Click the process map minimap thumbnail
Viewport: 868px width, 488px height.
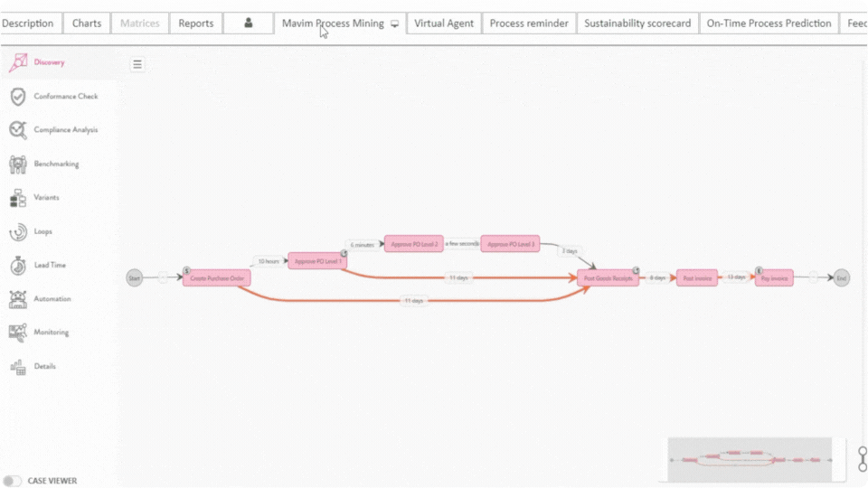750,459
